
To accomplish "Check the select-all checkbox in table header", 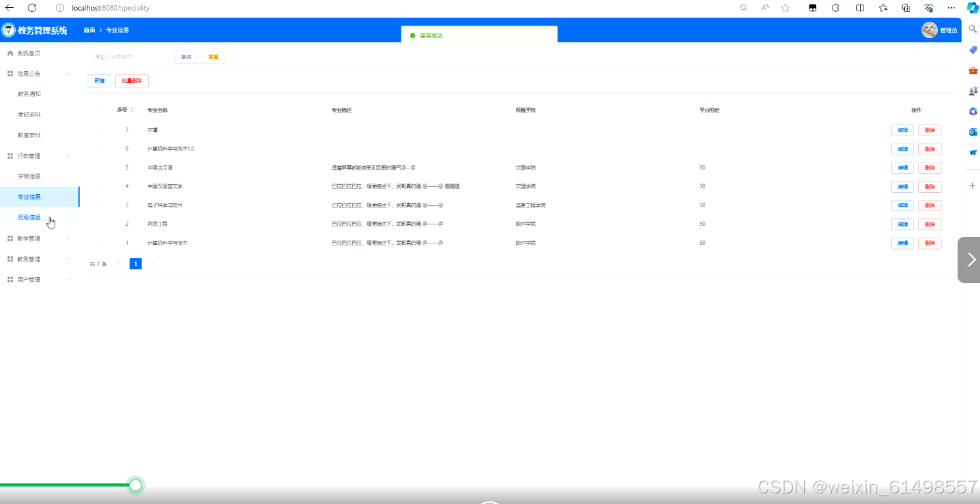I will pos(99,109).
